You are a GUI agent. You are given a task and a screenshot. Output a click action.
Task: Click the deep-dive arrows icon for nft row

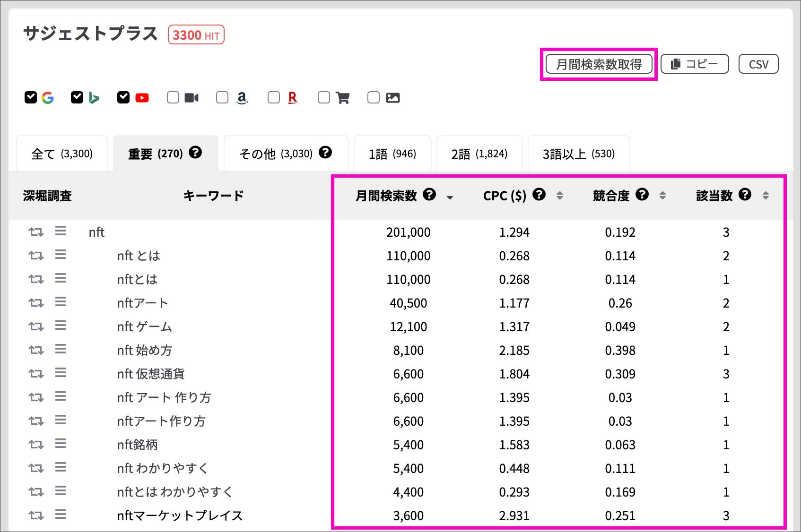coord(36,232)
